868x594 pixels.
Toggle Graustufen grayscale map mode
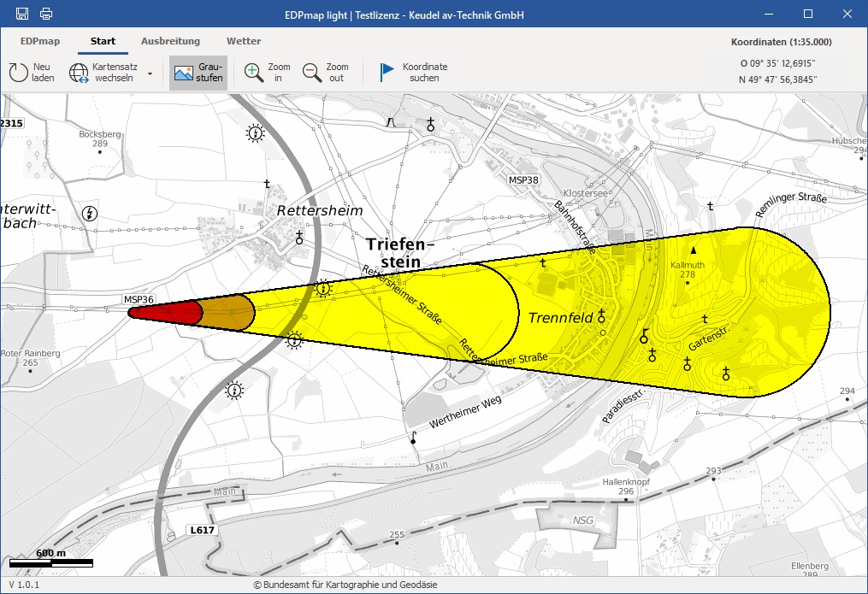click(198, 73)
